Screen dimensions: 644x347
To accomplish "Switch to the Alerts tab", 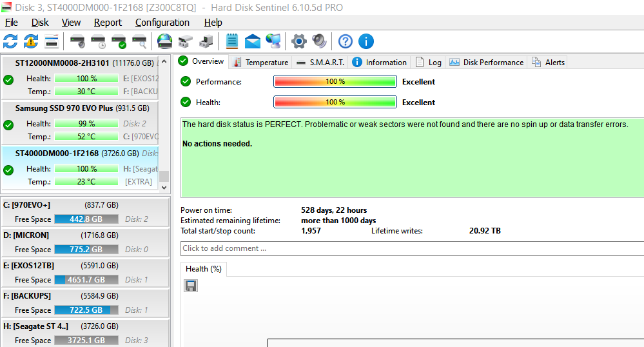I will [x=548, y=62].
